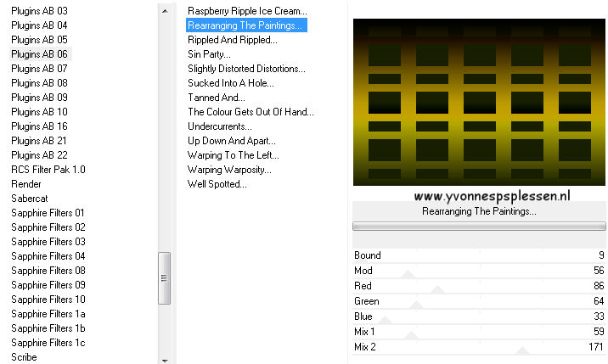Screen dimensions: 608x364
Task: Click the filter preview image
Action: (x=479, y=102)
